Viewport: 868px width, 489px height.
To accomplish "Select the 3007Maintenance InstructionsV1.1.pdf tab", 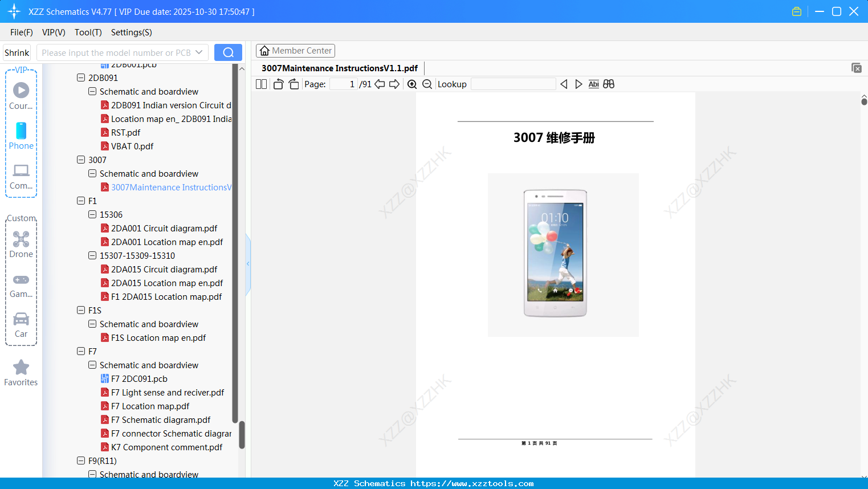I will tap(340, 68).
